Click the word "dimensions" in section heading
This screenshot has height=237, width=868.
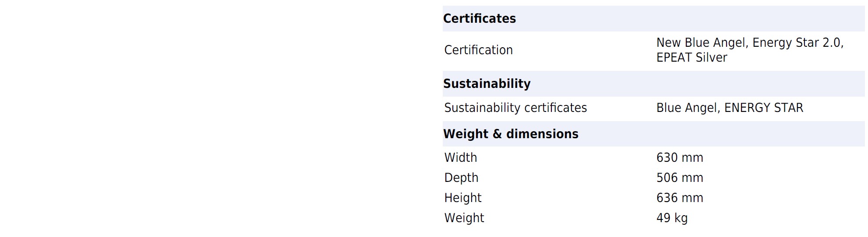[x=542, y=134]
